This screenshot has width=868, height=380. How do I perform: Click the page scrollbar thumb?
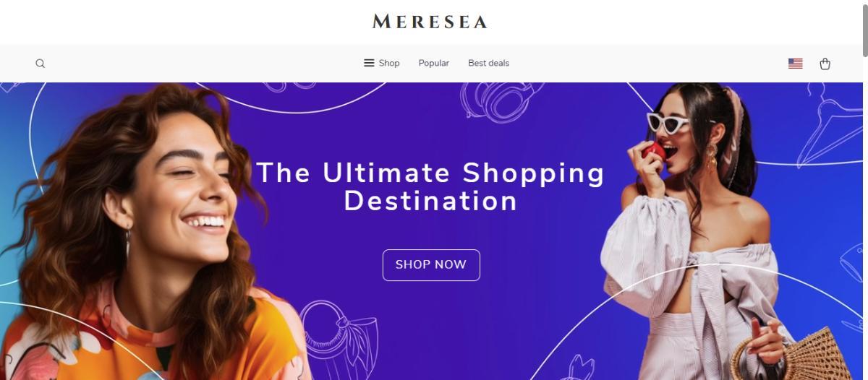(864, 29)
